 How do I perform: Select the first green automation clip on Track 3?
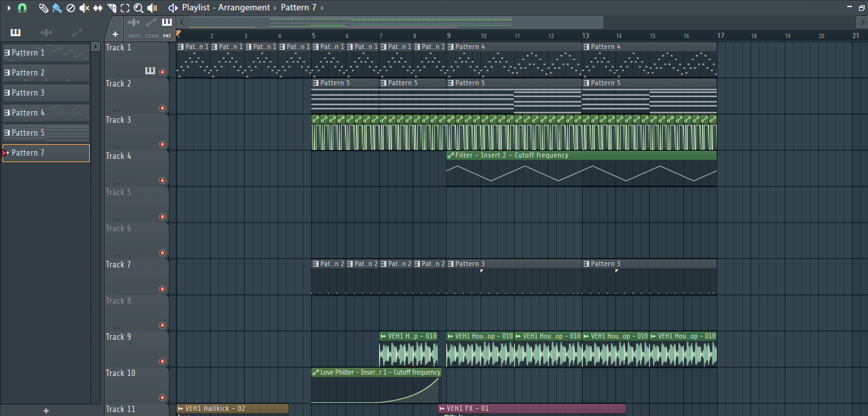(x=316, y=132)
